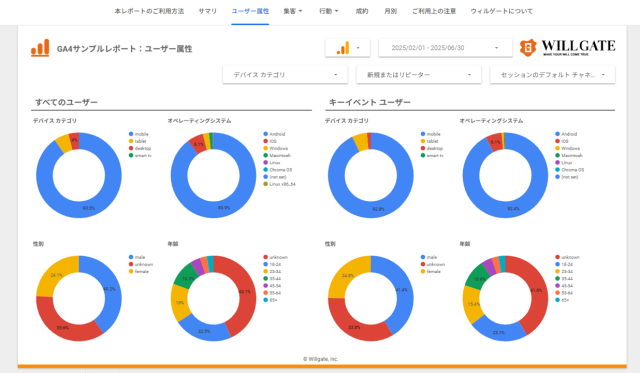Screen dimensions: 640x373
Task: Open the date range picker
Action: click(445, 48)
